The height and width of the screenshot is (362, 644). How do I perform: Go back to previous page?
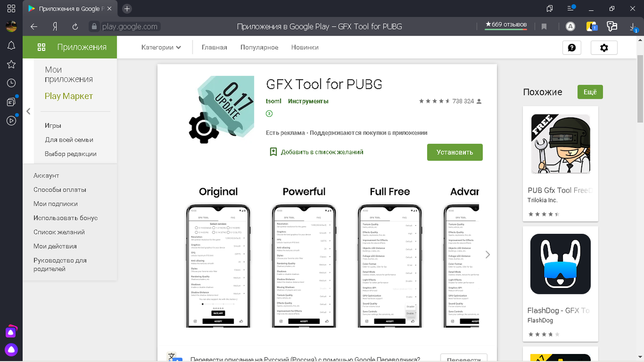(34, 26)
